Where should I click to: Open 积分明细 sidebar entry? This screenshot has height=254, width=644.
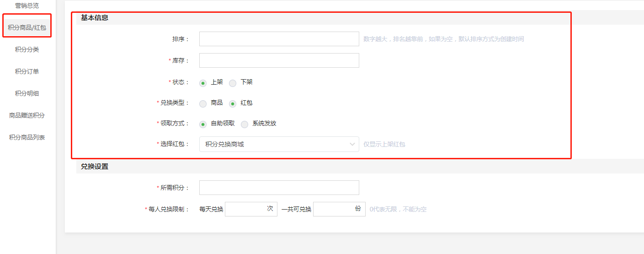click(x=27, y=93)
